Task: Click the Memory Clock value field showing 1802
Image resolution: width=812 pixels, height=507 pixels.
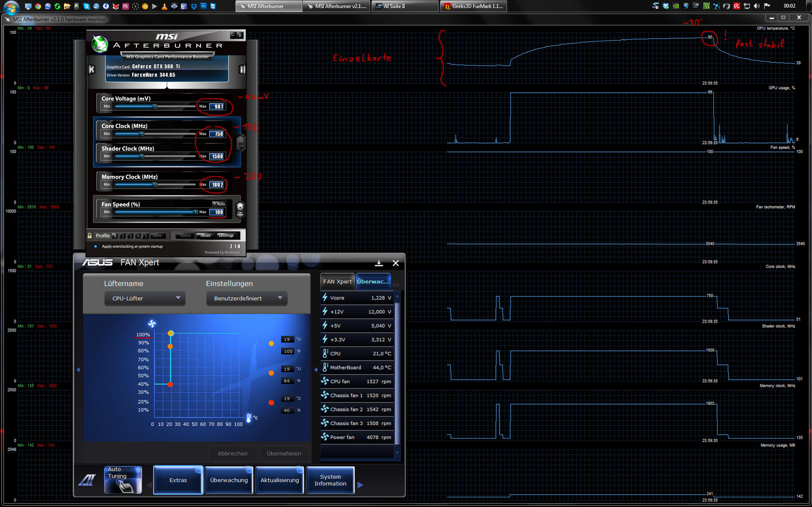Action: pyautogui.click(x=217, y=185)
